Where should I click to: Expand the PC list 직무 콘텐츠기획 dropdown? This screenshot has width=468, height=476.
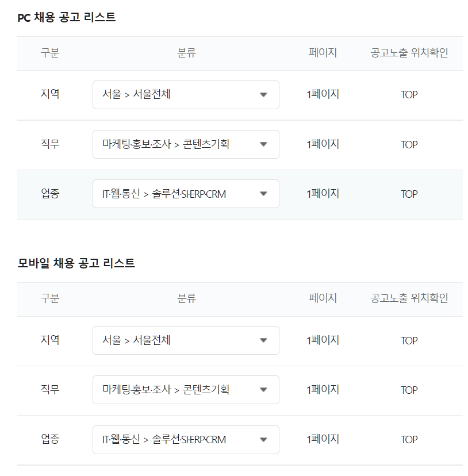(x=186, y=144)
